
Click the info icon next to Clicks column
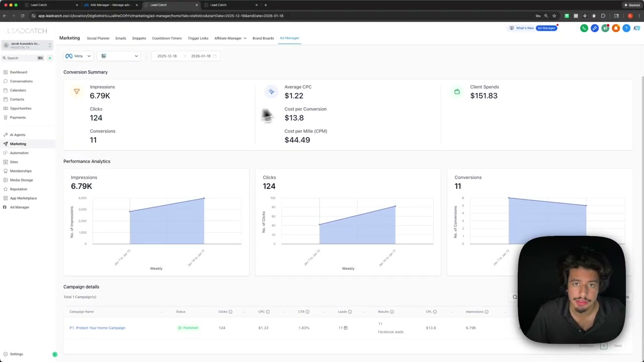point(230,312)
